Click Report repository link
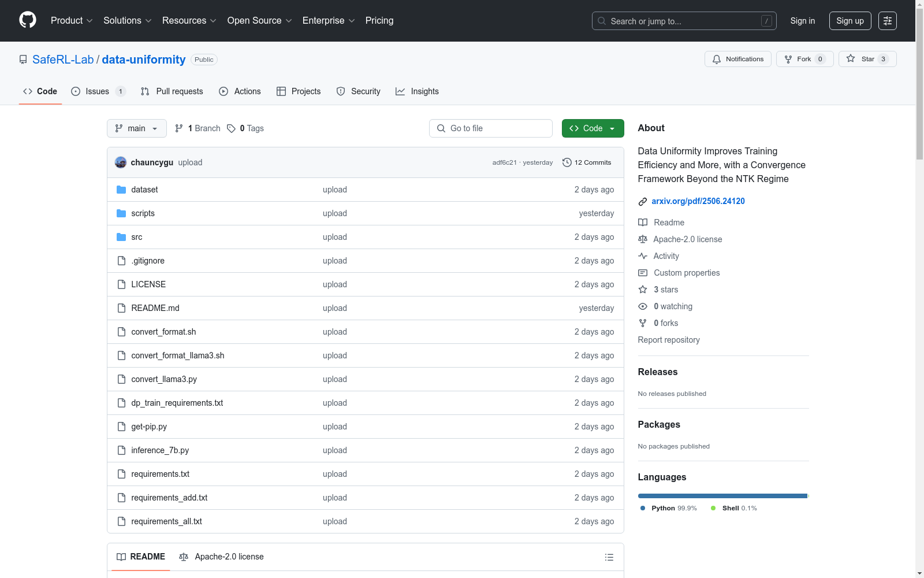The height and width of the screenshot is (578, 924). pyautogui.click(x=669, y=340)
